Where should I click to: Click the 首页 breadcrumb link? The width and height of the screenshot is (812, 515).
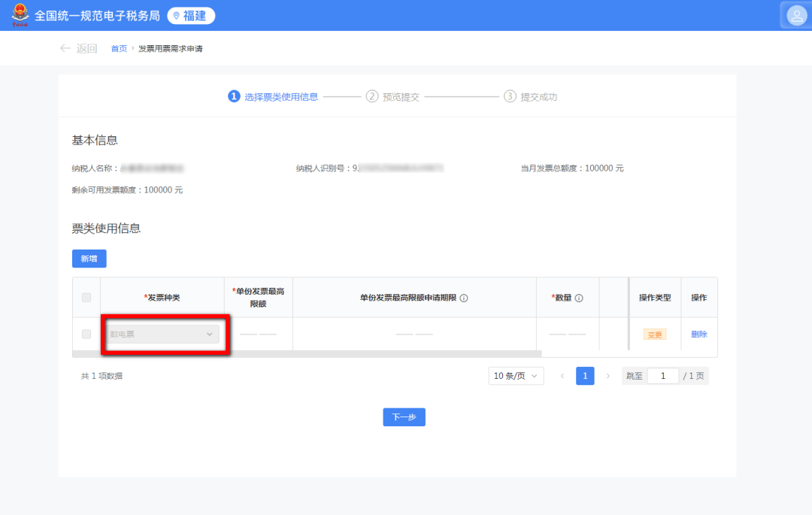(x=119, y=49)
